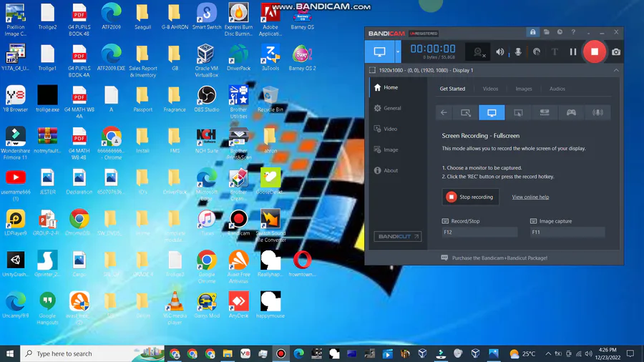The image size is (644, 362).
Task: Select the 3uTools desktop icon
Action: coord(270,57)
